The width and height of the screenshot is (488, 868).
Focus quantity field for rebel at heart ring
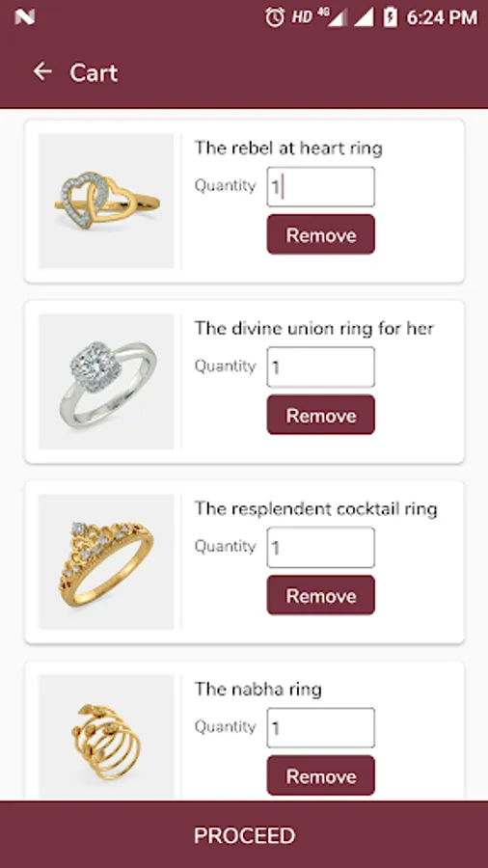pyautogui.click(x=320, y=186)
